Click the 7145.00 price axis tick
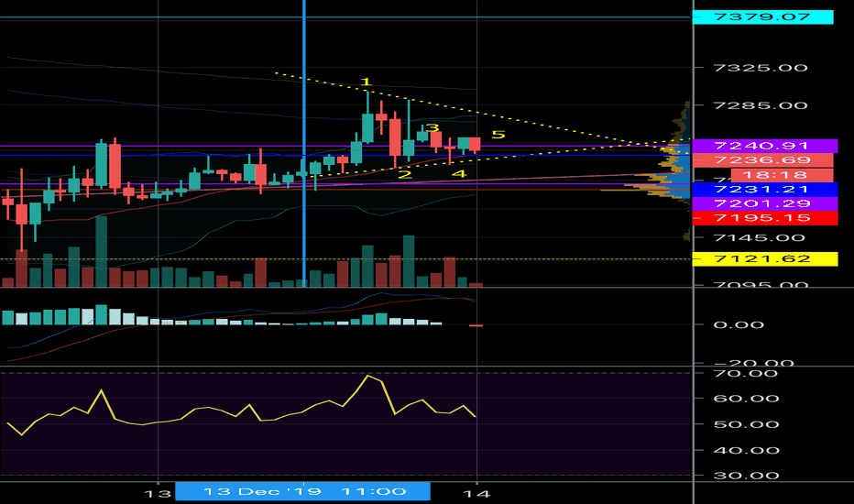Viewport: 854px width, 504px height. pyautogui.click(x=759, y=238)
